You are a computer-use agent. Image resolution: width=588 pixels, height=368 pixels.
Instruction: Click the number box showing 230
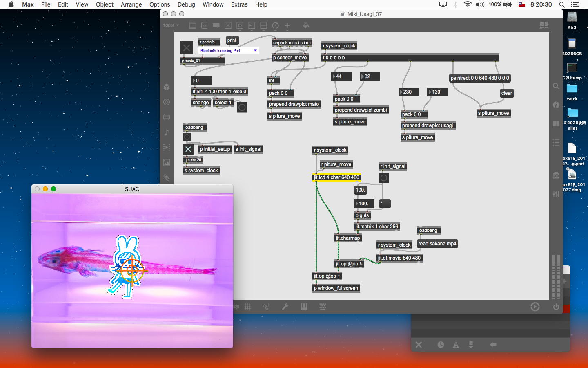click(409, 92)
